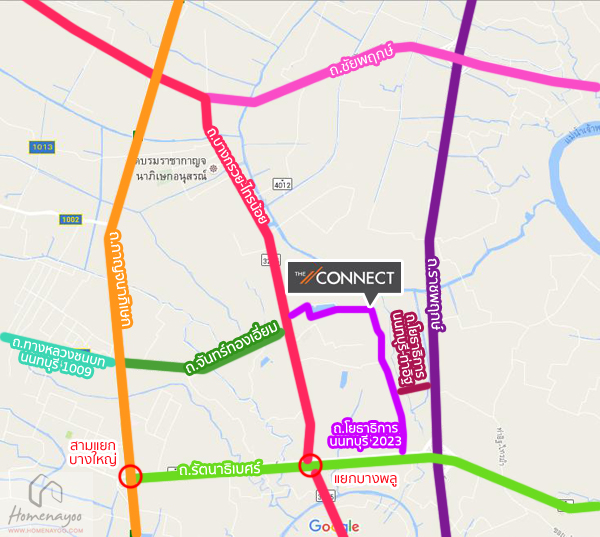Click the แยกบางพลู red text label

(366, 479)
